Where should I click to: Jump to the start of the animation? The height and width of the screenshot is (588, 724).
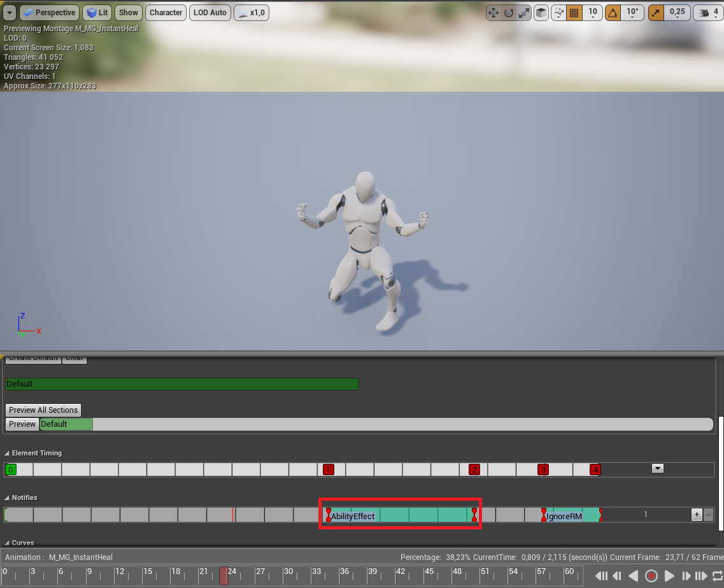(600, 576)
